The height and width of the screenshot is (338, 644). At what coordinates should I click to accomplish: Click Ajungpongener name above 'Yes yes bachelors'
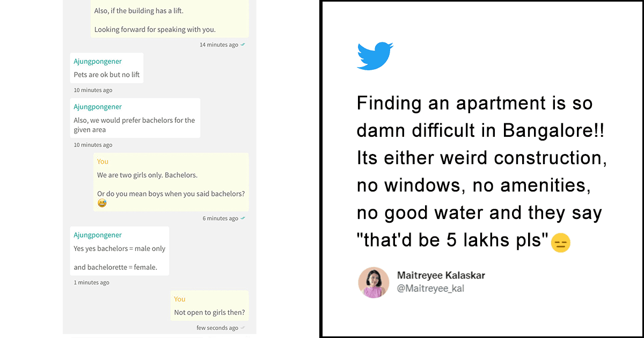coord(98,235)
